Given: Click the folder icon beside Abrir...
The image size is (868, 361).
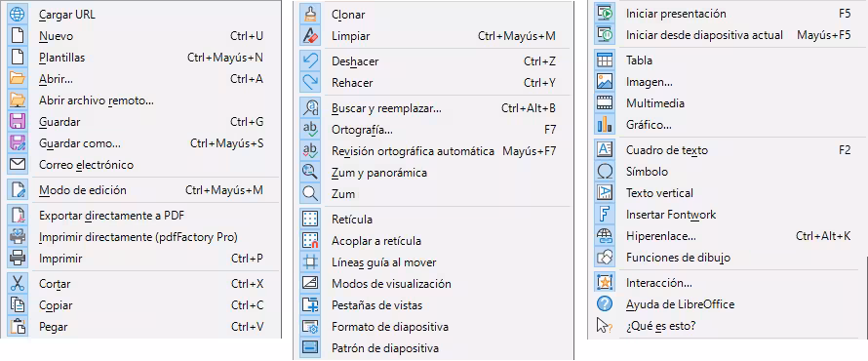Looking at the screenshot, I should pos(18,79).
